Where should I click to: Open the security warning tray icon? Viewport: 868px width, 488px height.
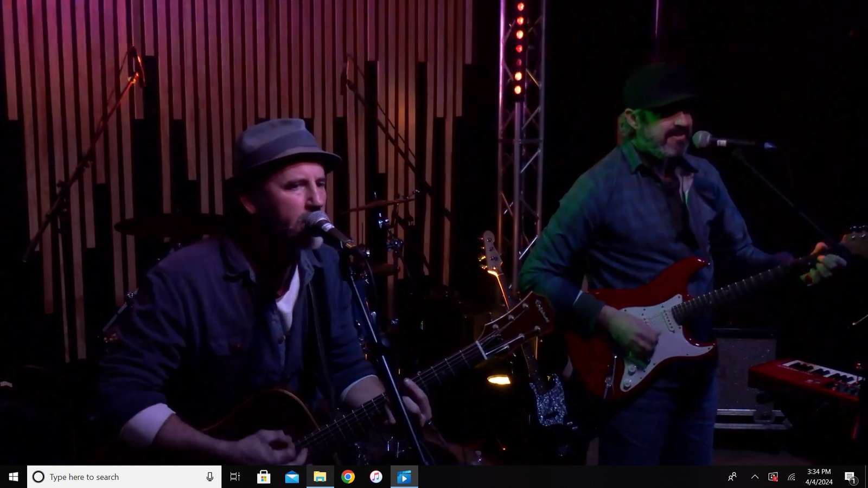(x=773, y=477)
